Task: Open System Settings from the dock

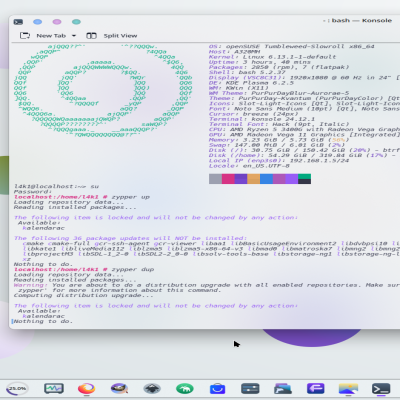Action: click(x=250, y=388)
